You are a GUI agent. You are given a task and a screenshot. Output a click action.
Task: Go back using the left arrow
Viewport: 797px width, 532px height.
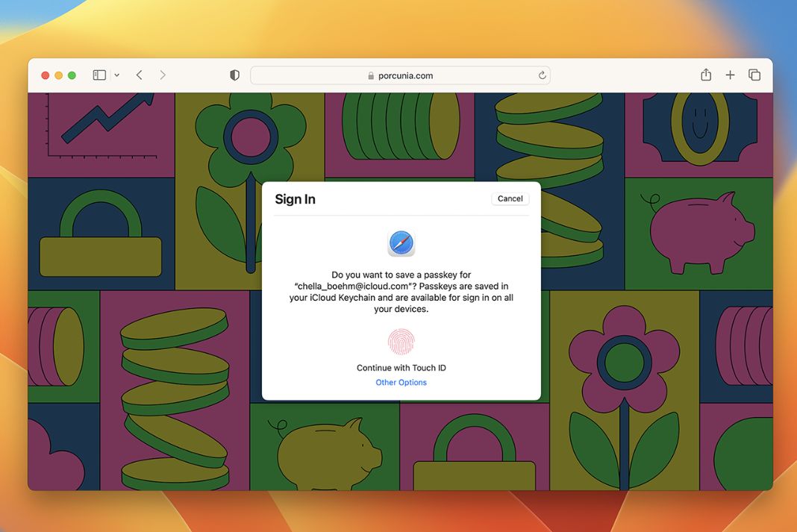(x=139, y=75)
